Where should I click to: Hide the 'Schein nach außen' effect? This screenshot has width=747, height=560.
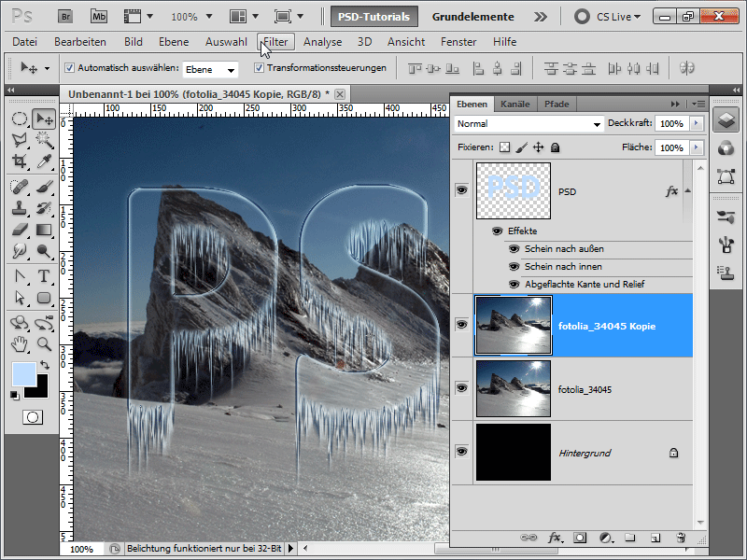click(x=514, y=249)
